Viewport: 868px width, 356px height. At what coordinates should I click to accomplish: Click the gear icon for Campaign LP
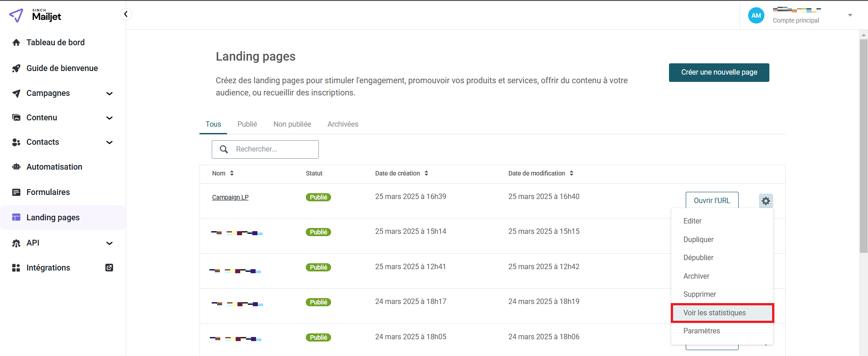(x=766, y=201)
